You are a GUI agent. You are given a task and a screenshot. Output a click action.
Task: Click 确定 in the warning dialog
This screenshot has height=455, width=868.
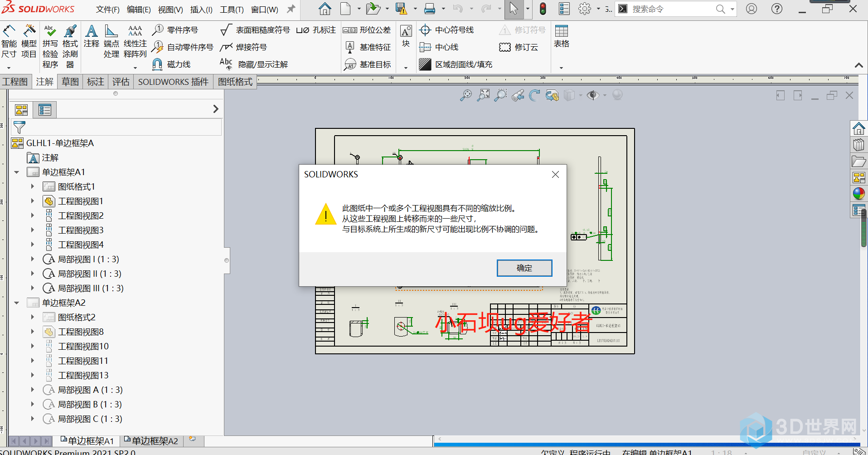point(524,268)
